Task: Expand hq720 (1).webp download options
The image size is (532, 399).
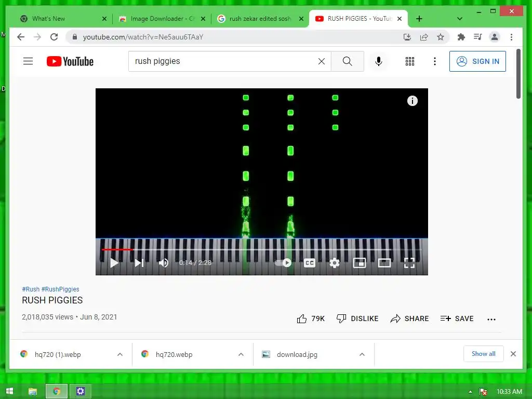Action: (120, 354)
